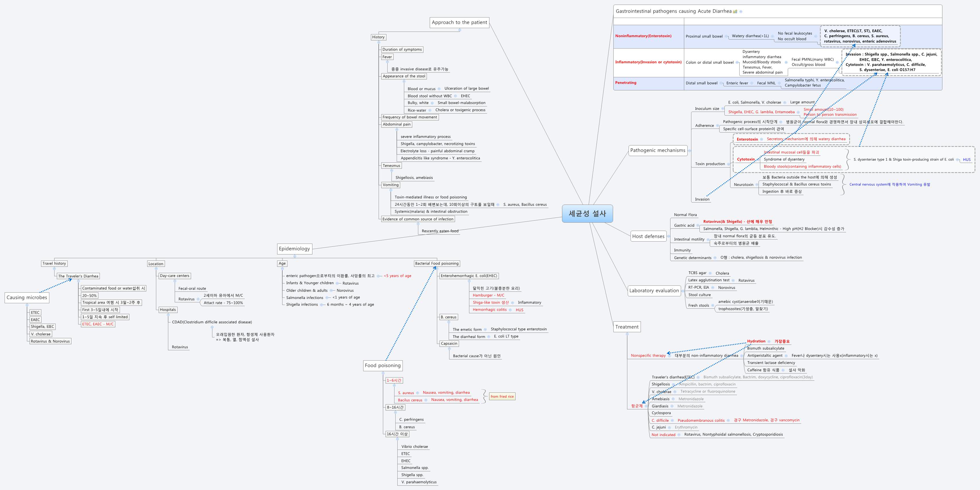Viewport: 980px width, 490px height.
Task: Toggle the collapse circle beside 'Intestinal motility'
Action: (x=708, y=240)
